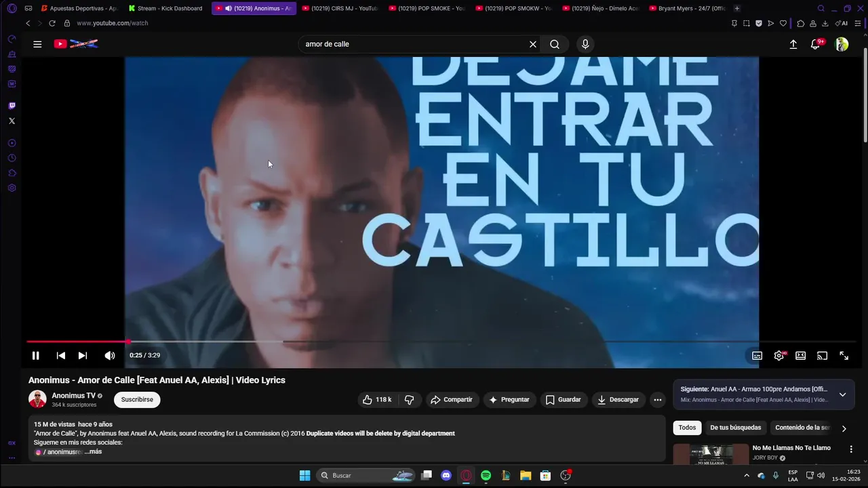Open the YouTube upload/create icon

[x=793, y=44]
